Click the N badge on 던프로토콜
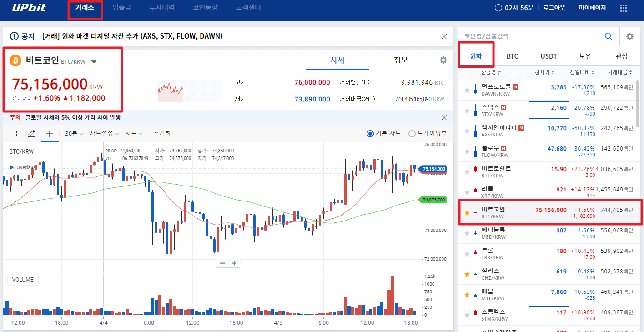The image size is (644, 332). (516, 87)
